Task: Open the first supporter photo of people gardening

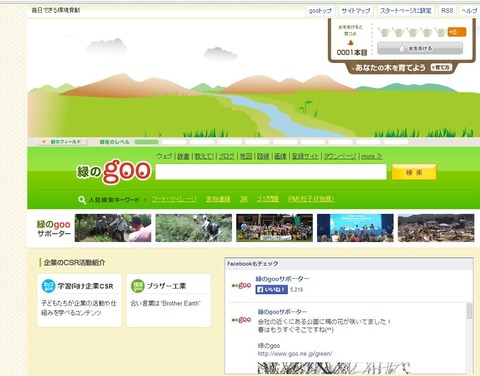Action: pyautogui.click(x=113, y=228)
